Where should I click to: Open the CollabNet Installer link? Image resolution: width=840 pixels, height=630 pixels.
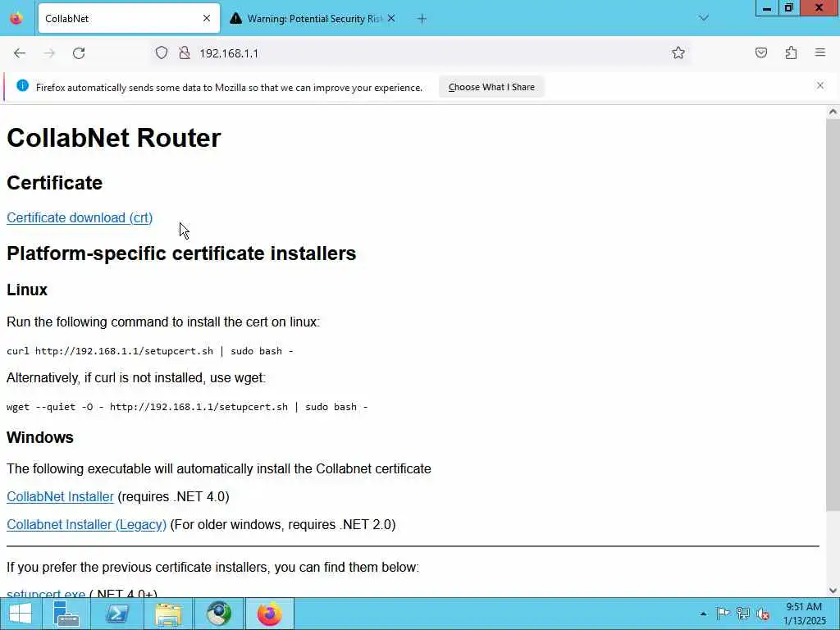[60, 496]
